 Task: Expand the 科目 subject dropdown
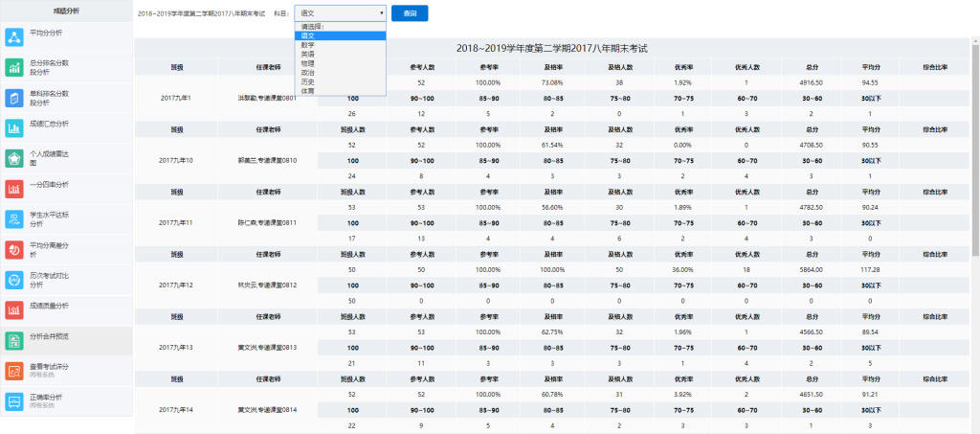(x=340, y=13)
